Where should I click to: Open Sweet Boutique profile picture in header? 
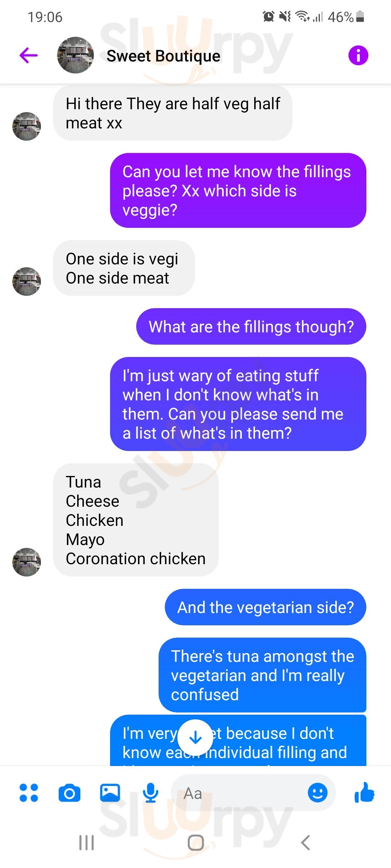tap(75, 55)
